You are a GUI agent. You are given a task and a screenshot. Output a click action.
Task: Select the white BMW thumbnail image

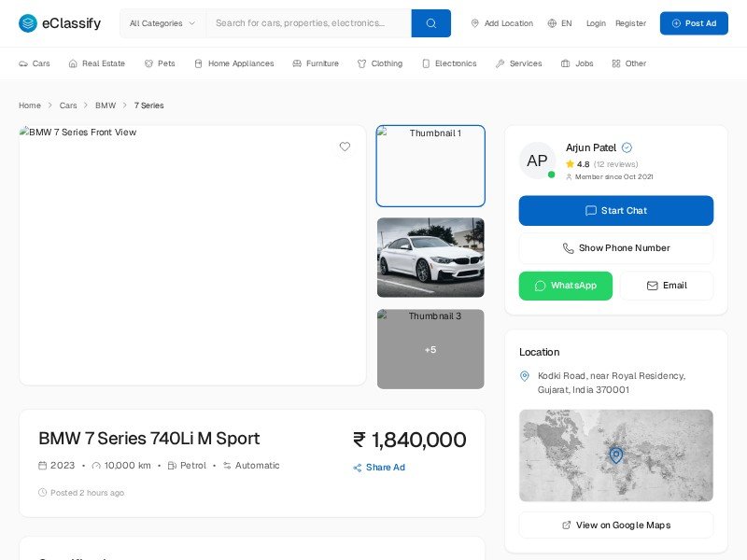[x=430, y=258]
